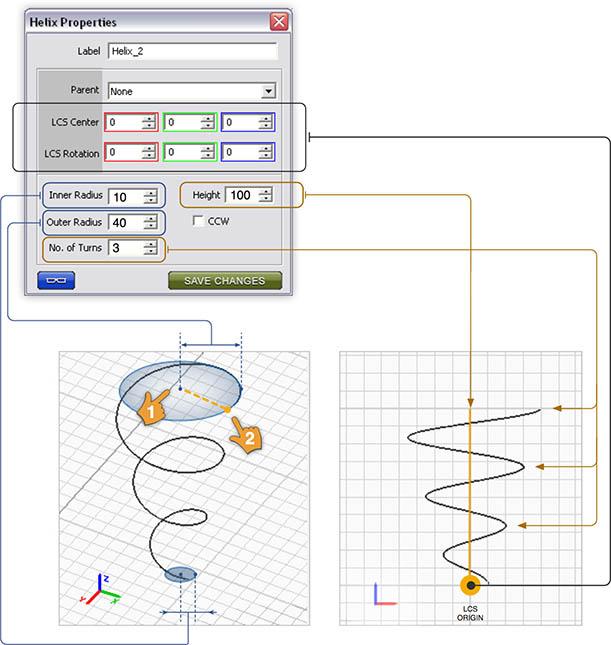Click the 2D axis indicator in the side view
This screenshot has height=645, width=611.
point(385,594)
